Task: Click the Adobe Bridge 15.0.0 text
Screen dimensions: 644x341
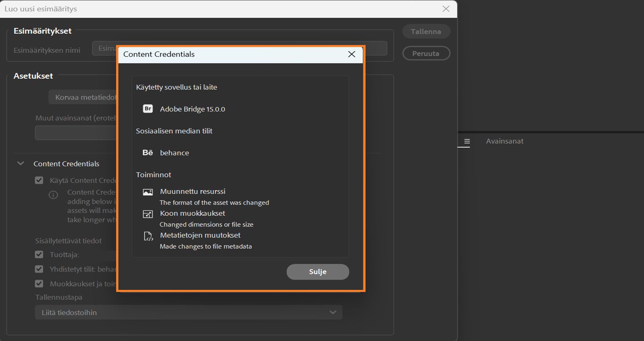Action: coord(192,109)
